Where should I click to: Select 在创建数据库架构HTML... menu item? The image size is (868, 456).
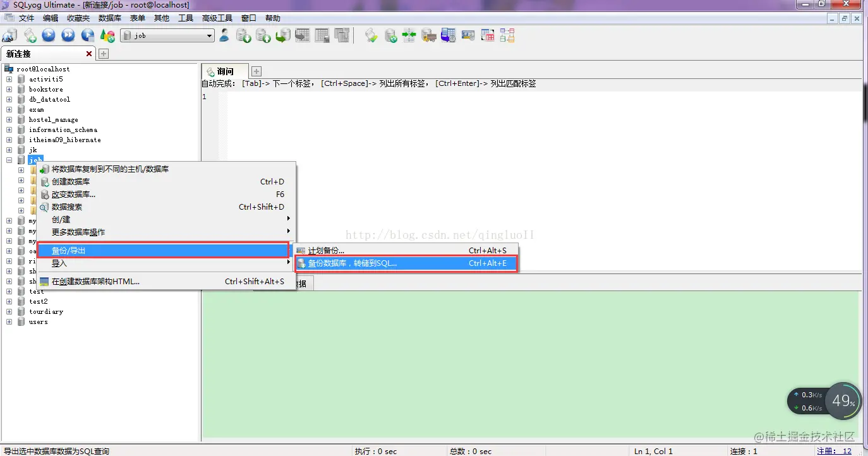coord(166,282)
